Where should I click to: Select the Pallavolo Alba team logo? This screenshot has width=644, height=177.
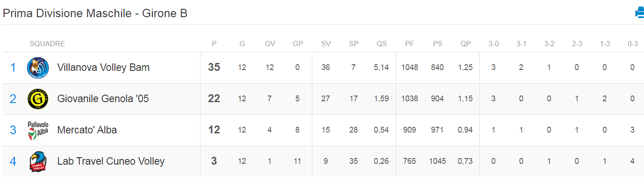pyautogui.click(x=38, y=130)
